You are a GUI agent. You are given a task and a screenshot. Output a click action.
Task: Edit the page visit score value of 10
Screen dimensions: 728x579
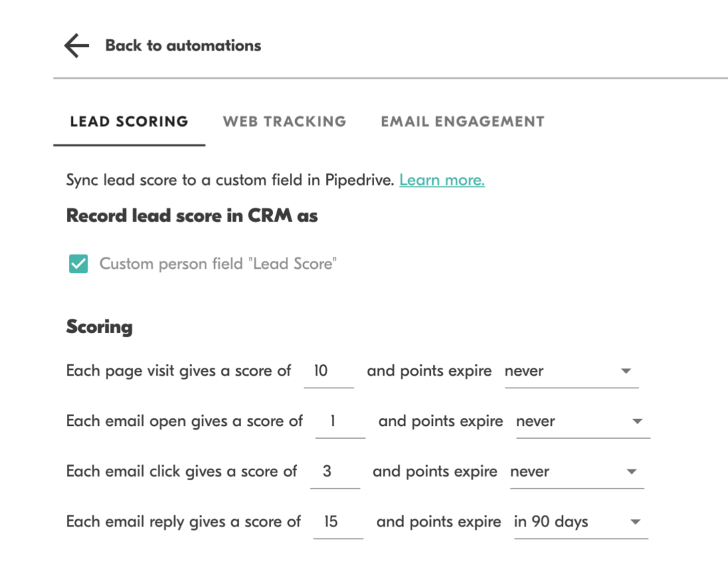pyautogui.click(x=329, y=371)
